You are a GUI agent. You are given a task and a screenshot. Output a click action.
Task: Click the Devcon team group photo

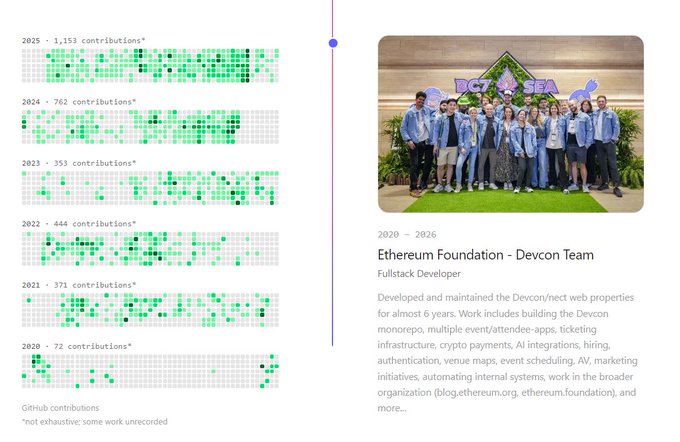point(510,124)
